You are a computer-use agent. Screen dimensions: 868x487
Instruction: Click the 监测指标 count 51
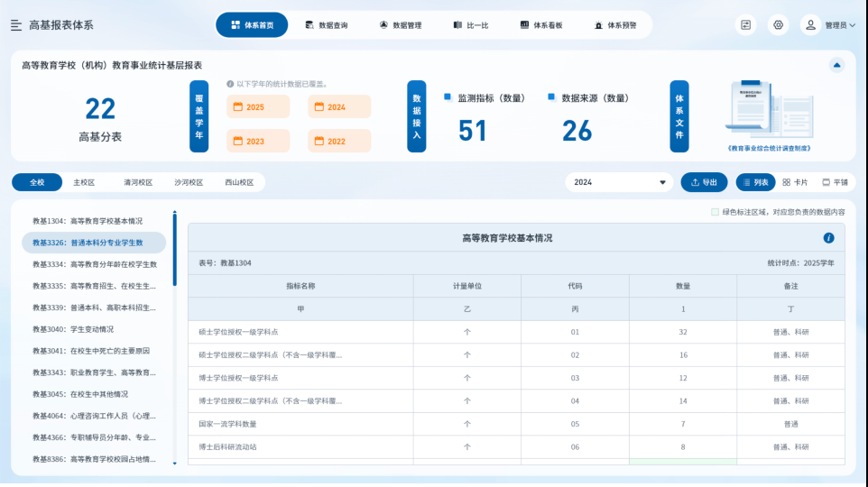[472, 131]
